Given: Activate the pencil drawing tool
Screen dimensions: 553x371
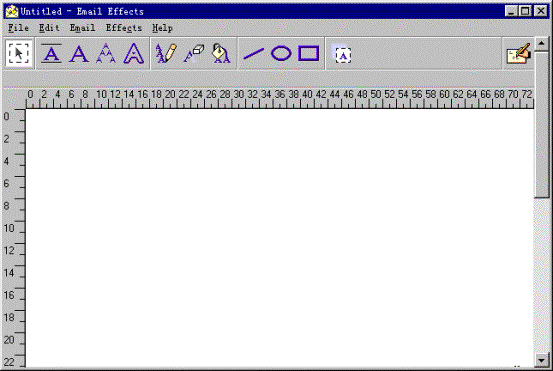Looking at the screenshot, I should 166,54.
